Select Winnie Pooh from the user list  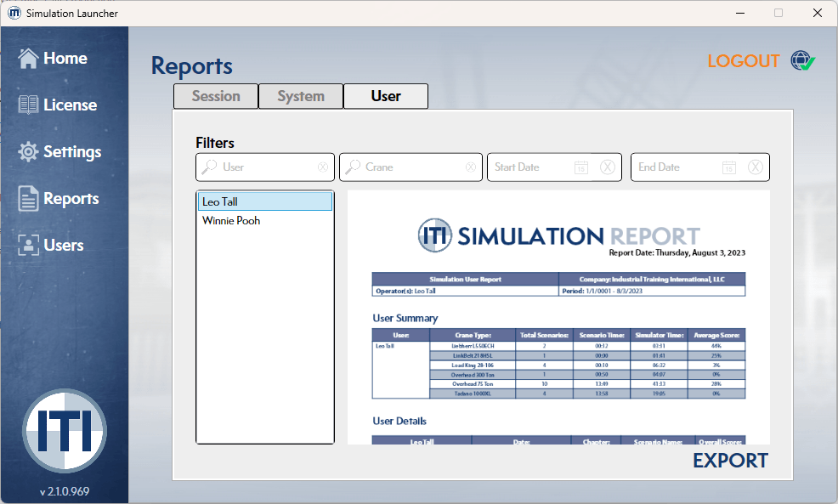[231, 220]
